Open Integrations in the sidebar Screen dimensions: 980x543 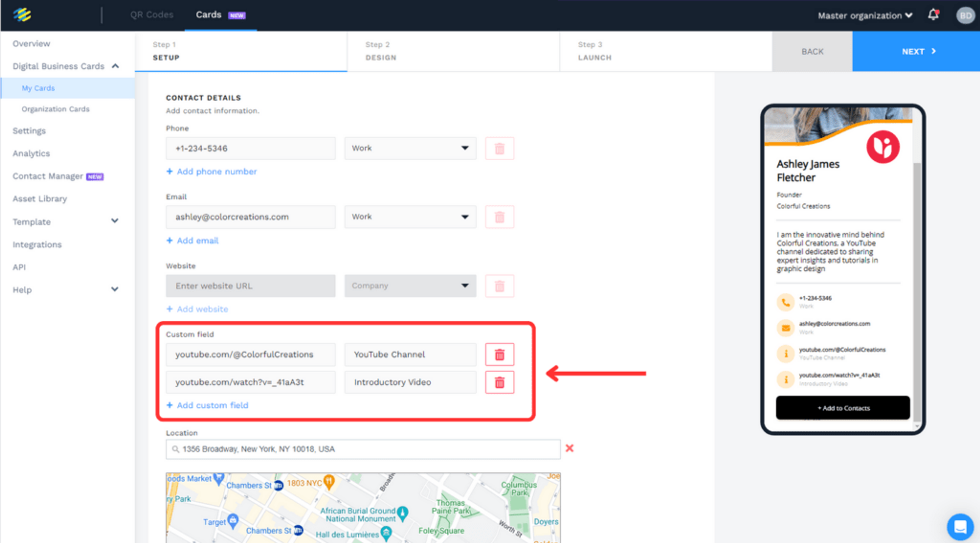pyautogui.click(x=37, y=244)
